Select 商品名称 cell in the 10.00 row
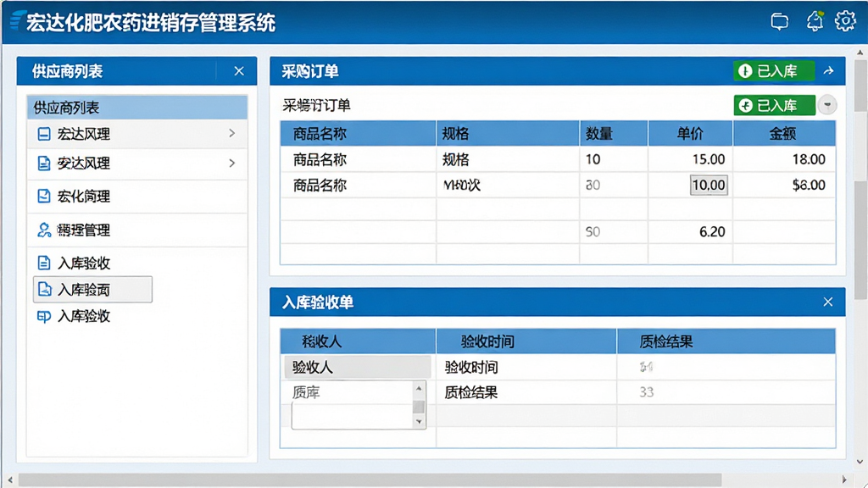 tap(359, 185)
